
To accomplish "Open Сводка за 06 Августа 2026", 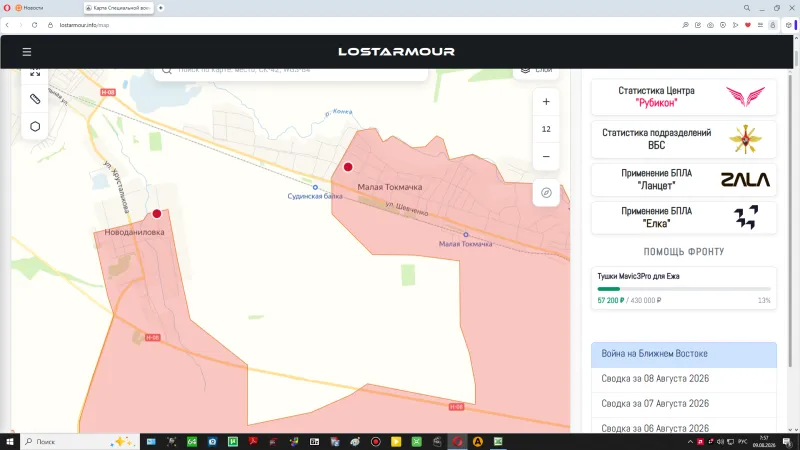I will (684, 427).
